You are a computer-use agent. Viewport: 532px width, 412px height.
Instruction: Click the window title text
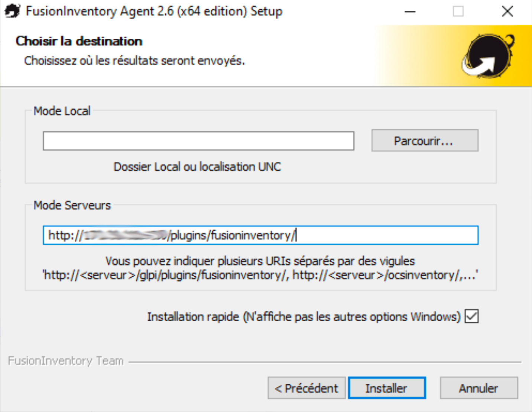point(154,11)
